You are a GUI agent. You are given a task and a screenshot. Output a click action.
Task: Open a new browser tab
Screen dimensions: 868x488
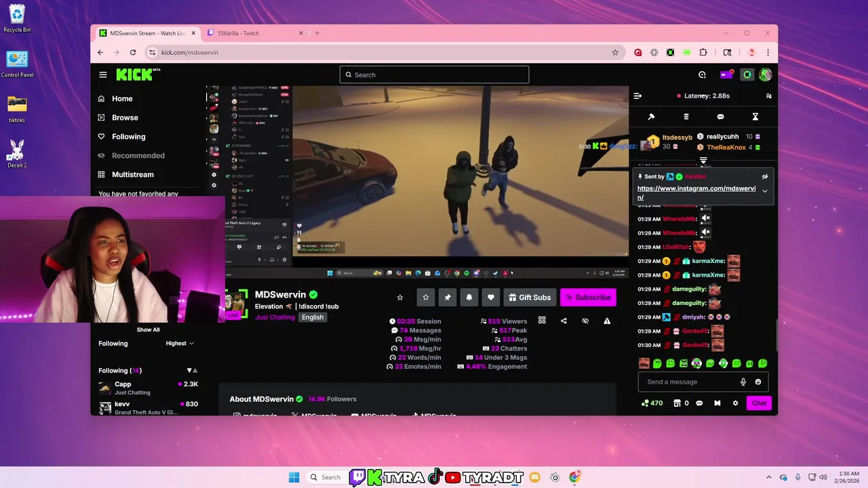click(x=317, y=33)
